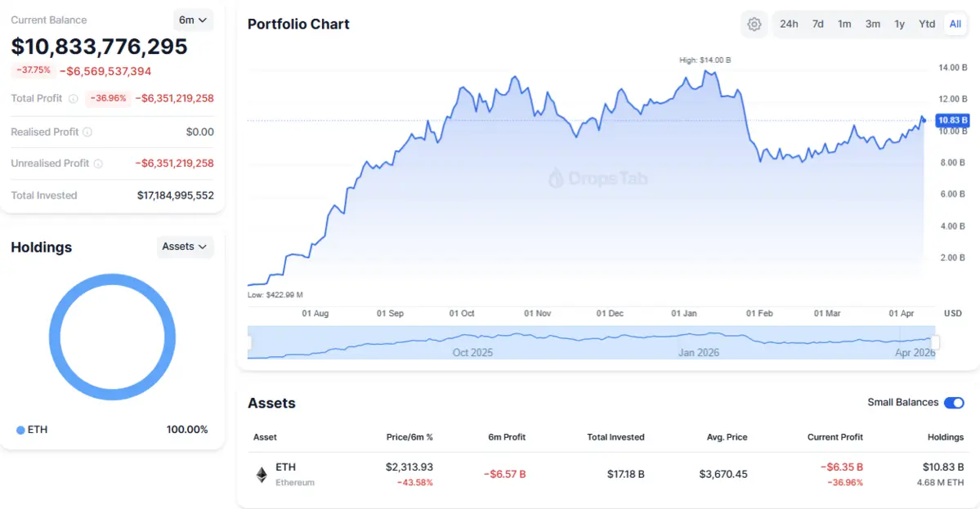Click the Realised Profit info icon
The width and height of the screenshot is (980, 509).
click(x=87, y=132)
